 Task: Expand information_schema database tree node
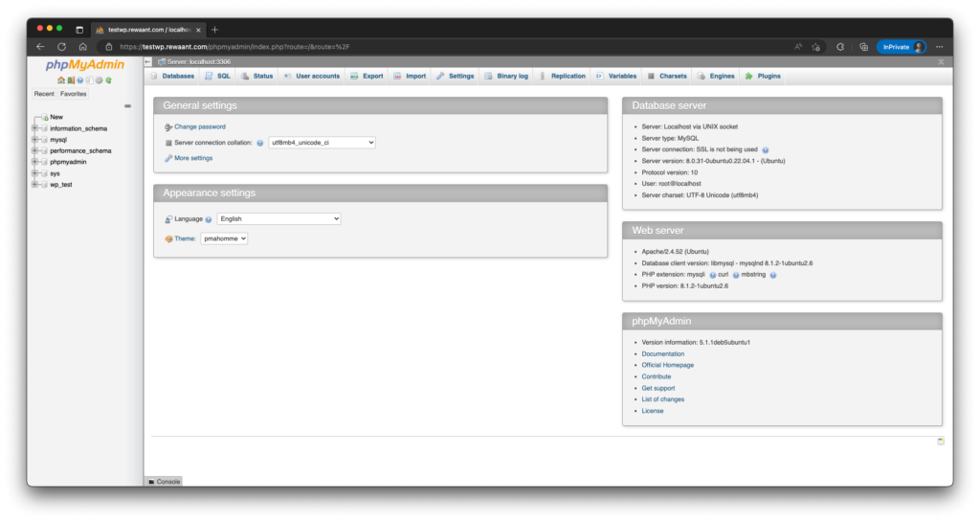[x=35, y=128]
